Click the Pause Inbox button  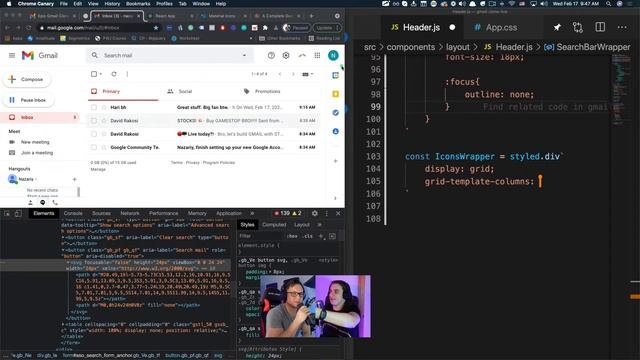29,100
